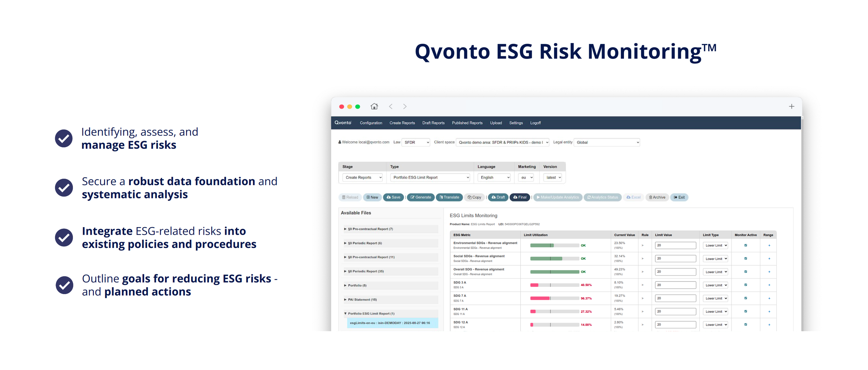Open the Type Portfolio ESG Limit Report dropdown
The width and height of the screenshot is (868, 370).
coord(430,178)
